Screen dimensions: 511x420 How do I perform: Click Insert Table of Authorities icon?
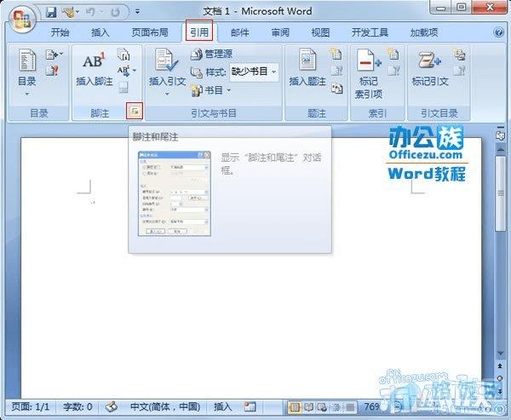coord(459,55)
